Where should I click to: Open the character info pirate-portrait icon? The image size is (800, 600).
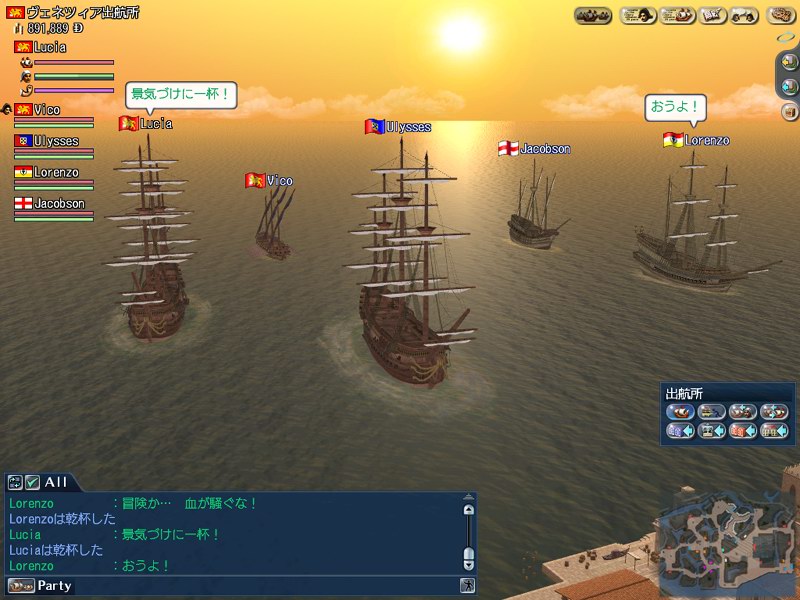(638, 15)
